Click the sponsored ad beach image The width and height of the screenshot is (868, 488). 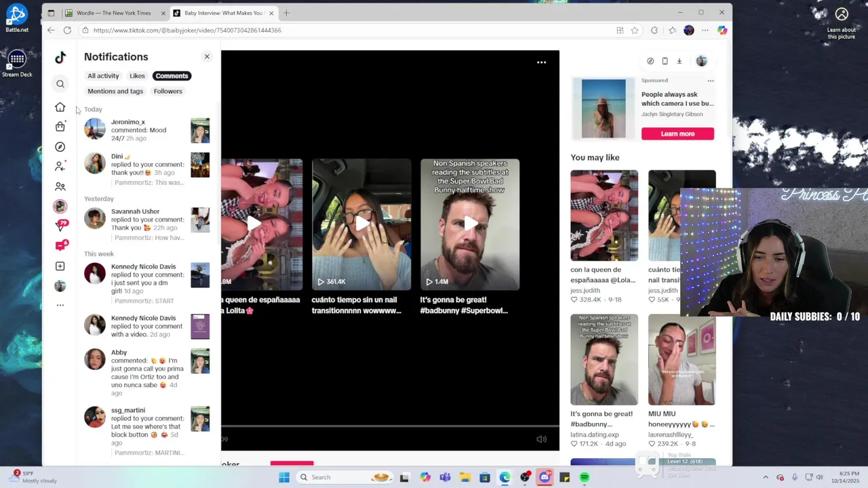point(604,108)
